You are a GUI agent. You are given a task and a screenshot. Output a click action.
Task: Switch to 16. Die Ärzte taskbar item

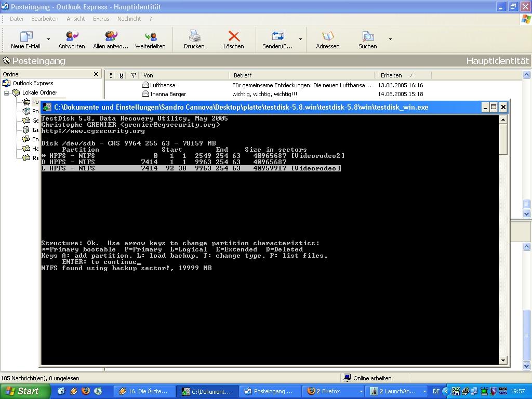tap(144, 392)
